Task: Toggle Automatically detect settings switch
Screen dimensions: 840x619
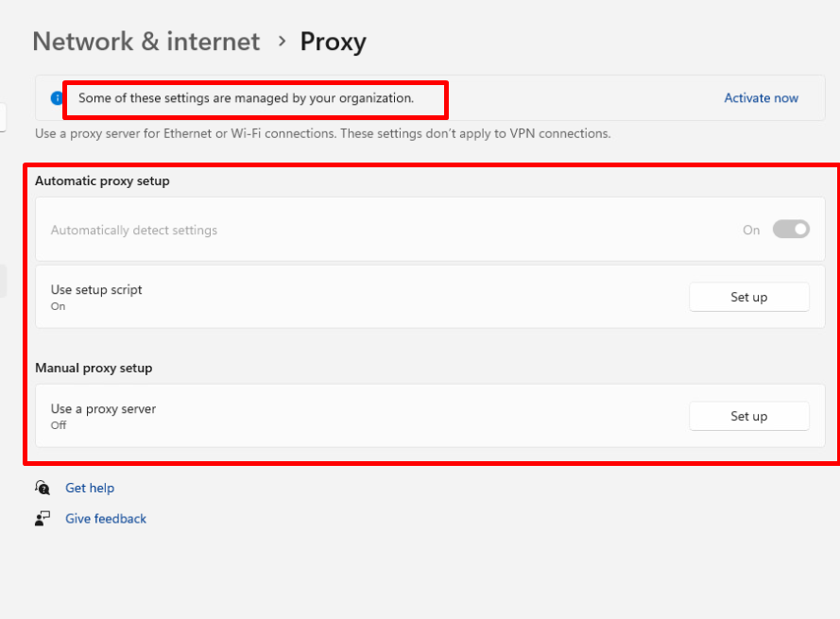Action: pyautogui.click(x=791, y=230)
